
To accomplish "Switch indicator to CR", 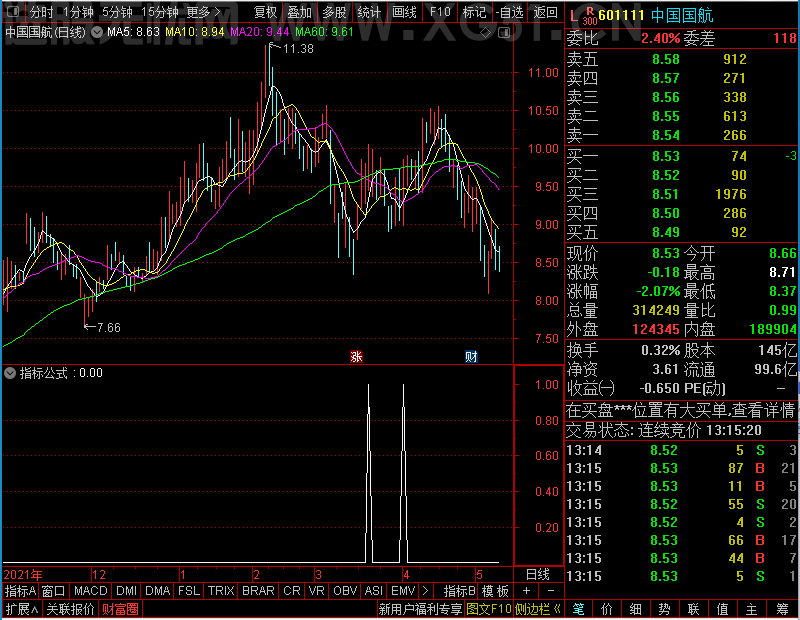I will coord(292,591).
